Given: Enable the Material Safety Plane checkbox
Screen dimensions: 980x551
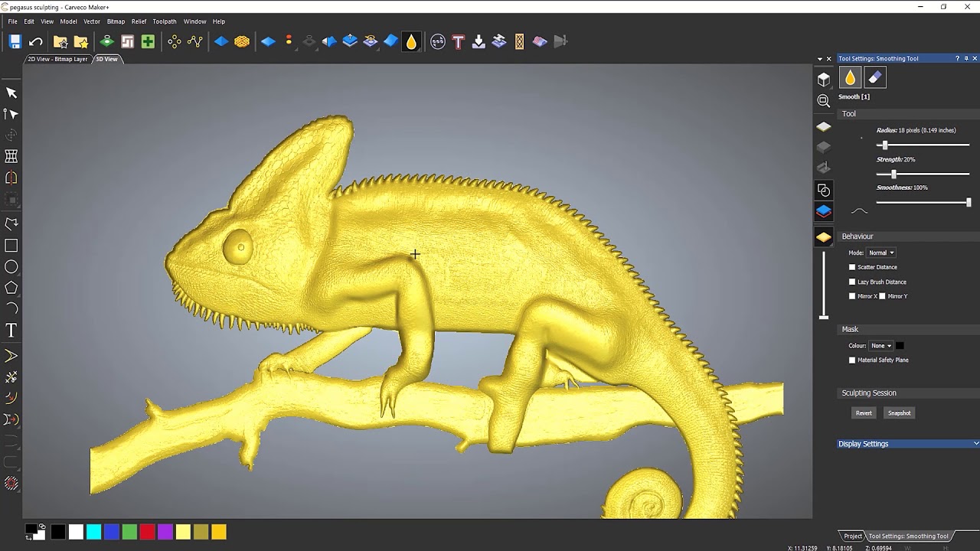Looking at the screenshot, I should 852,360.
